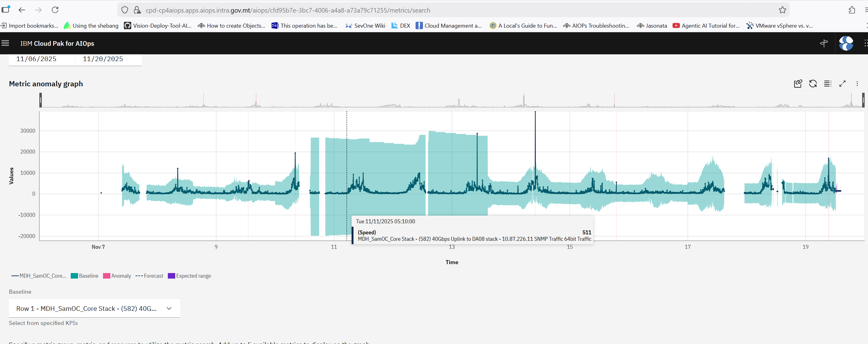Open start date 11/06/2025 picker

click(36, 59)
